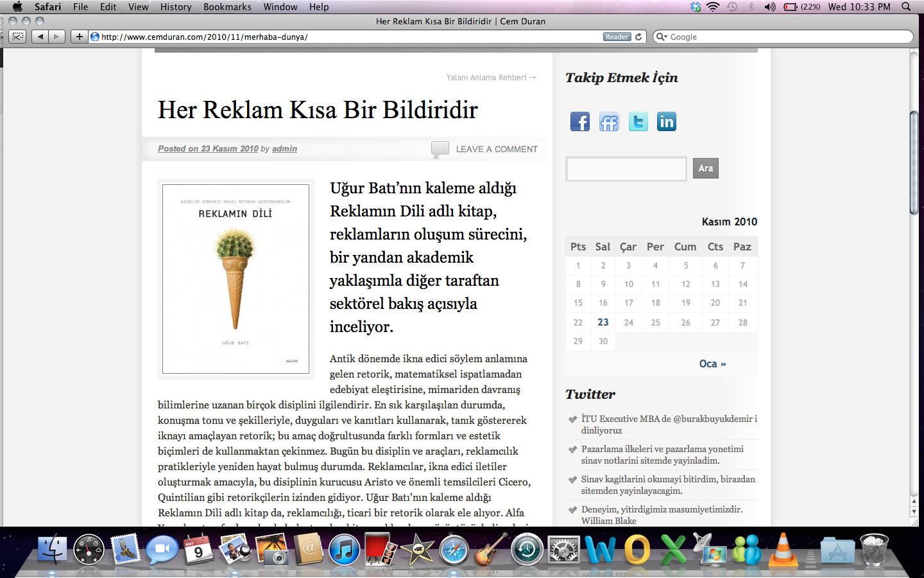
Task: Open the Wi-Fi status menu
Action: (x=713, y=6)
